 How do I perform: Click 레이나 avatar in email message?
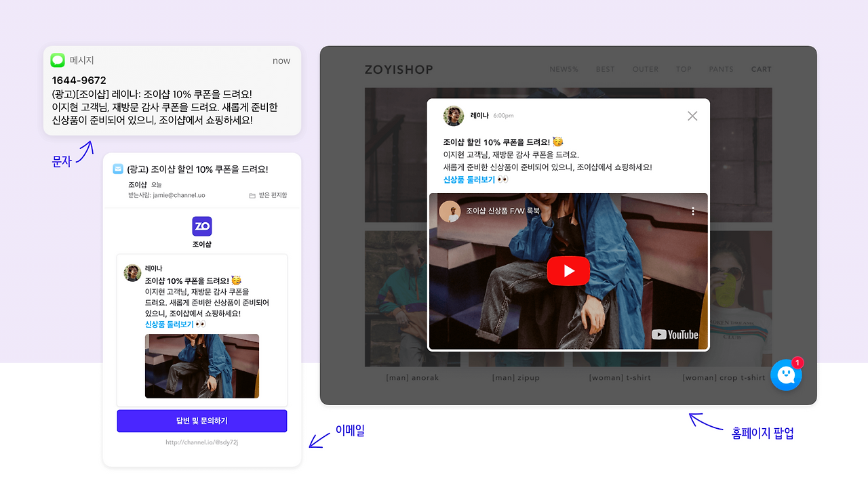pyautogui.click(x=132, y=272)
